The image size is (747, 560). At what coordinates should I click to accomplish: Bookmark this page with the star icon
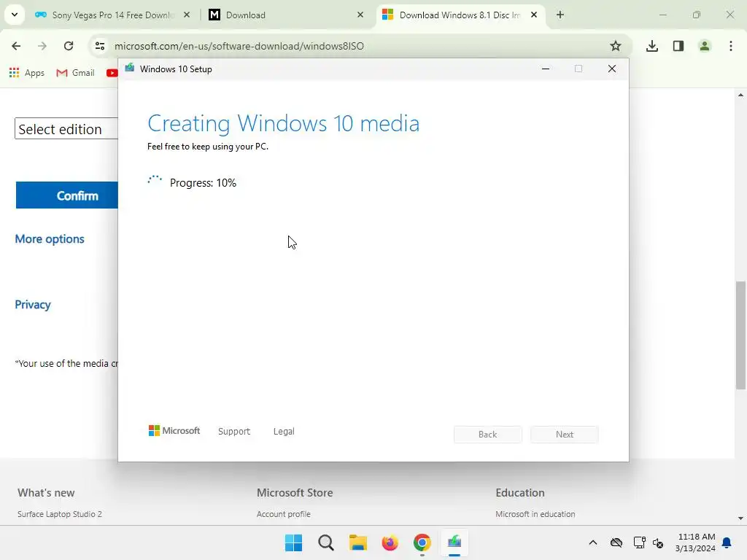click(616, 46)
